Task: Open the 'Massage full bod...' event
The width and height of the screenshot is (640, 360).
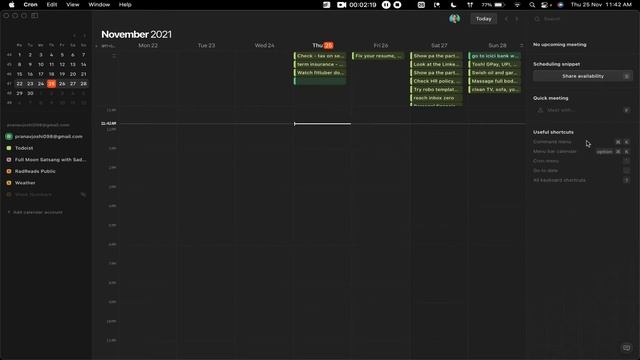Action: coord(495,81)
